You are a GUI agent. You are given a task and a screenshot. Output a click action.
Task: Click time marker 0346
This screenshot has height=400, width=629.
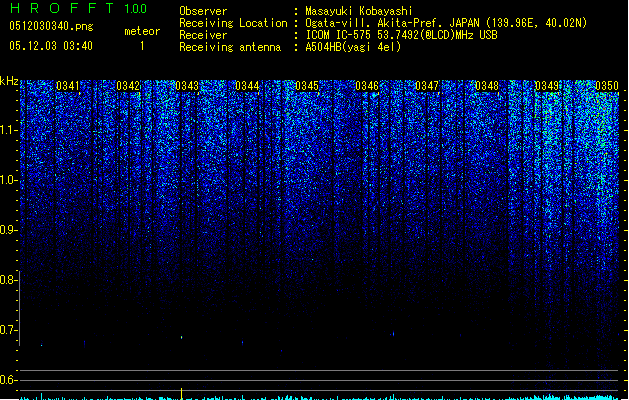click(367, 86)
